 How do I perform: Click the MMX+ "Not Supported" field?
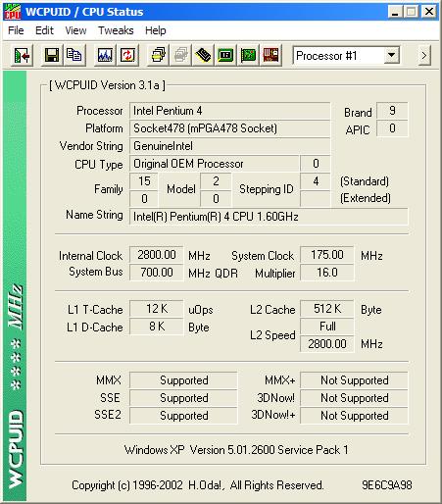[354, 380]
